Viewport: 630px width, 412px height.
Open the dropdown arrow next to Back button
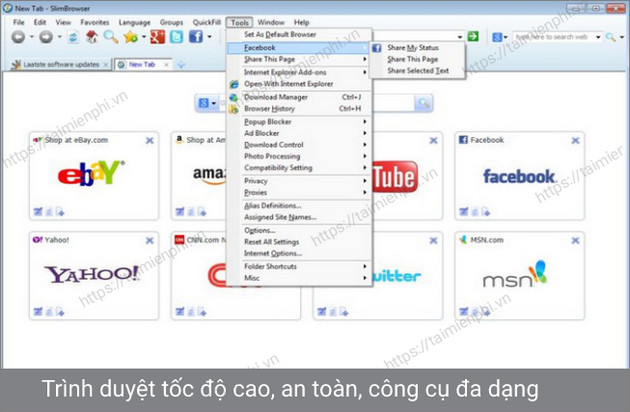coord(33,37)
